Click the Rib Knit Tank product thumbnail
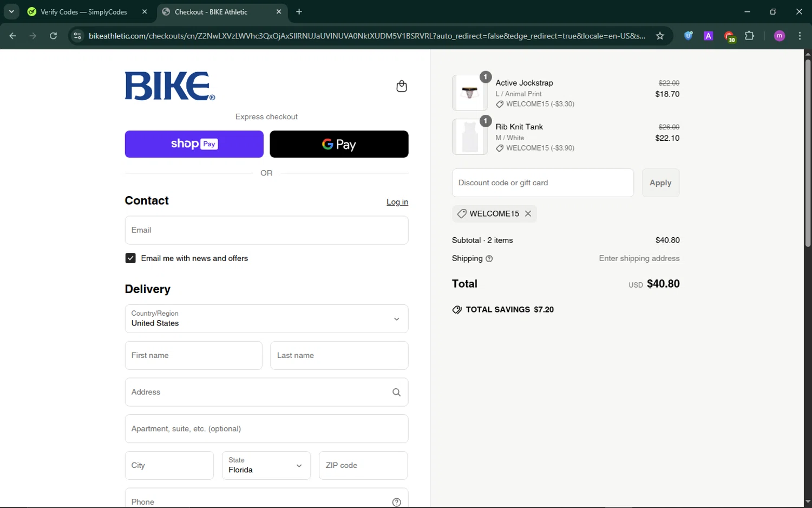 coord(470,136)
